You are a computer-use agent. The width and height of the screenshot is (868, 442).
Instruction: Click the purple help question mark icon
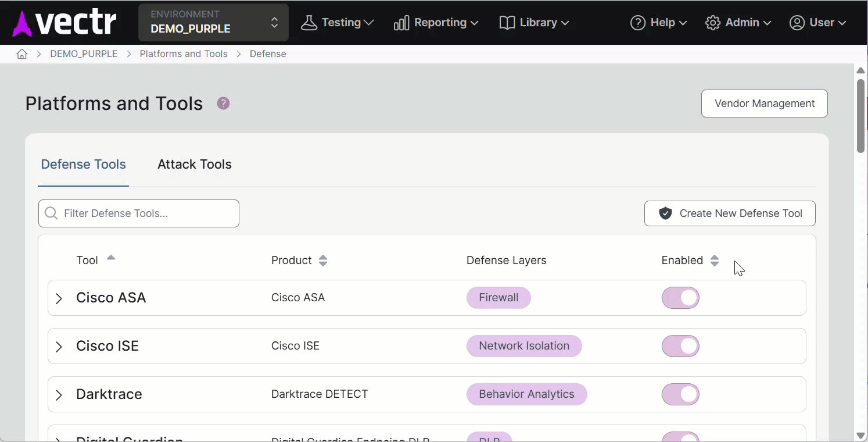click(223, 104)
